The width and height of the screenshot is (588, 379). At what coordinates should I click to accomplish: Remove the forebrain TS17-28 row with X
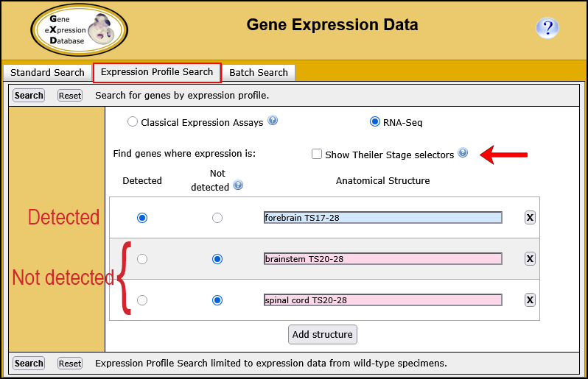tap(530, 217)
